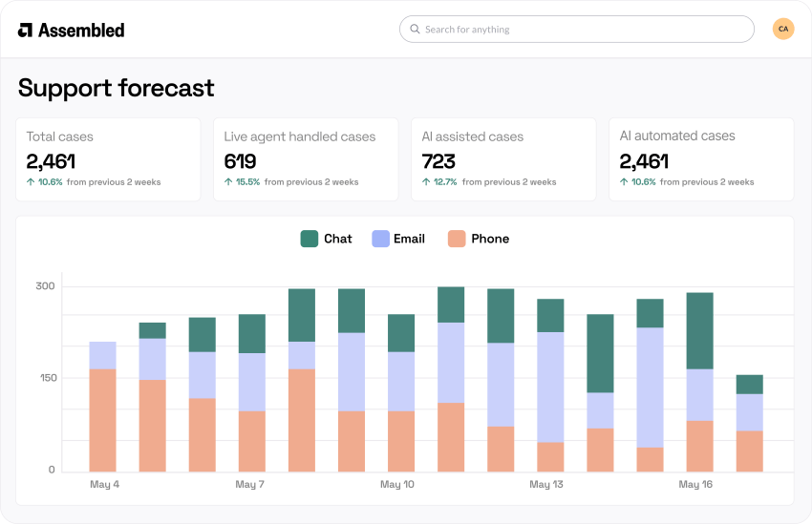This screenshot has height=524, width=812.
Task: Click the May 7 chat bar segment
Action: (251, 334)
